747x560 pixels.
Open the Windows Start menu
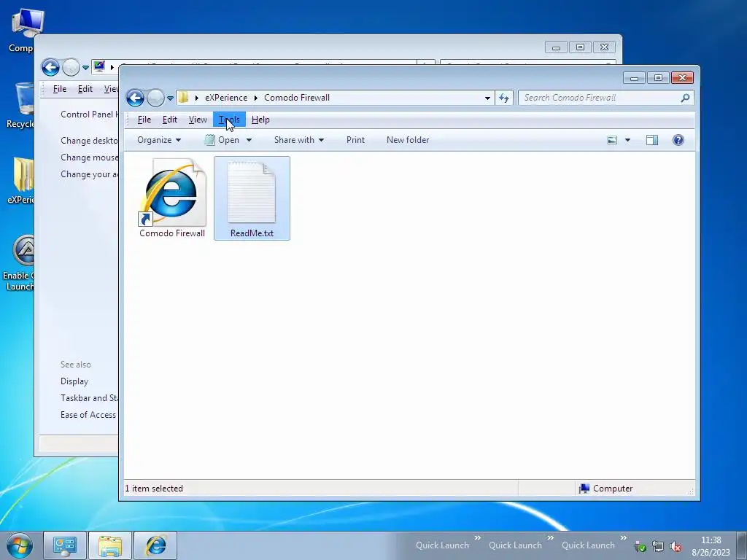tap(20, 545)
